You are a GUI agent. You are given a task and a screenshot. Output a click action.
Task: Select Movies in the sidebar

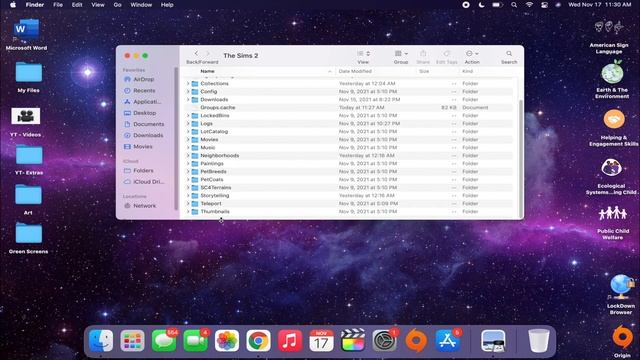point(138,146)
